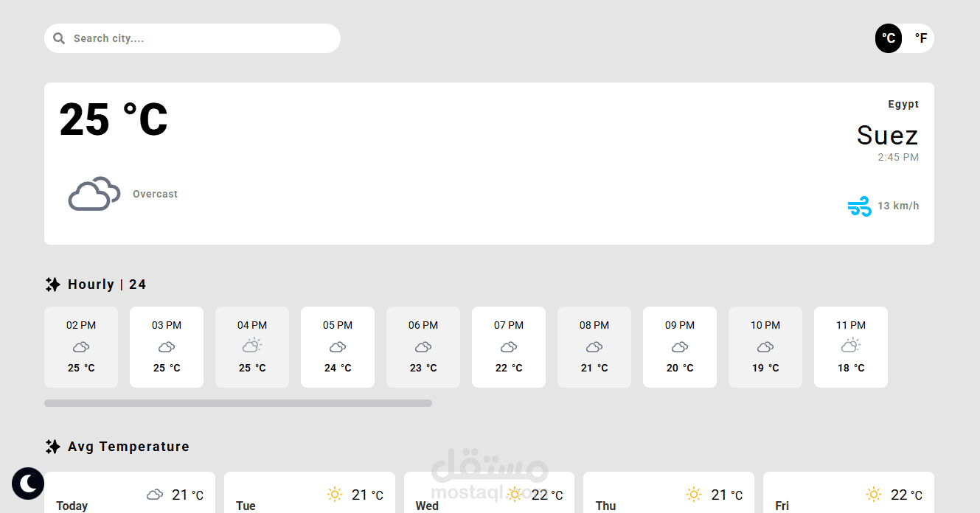Switch temperature unit to Fahrenheit

click(x=920, y=38)
